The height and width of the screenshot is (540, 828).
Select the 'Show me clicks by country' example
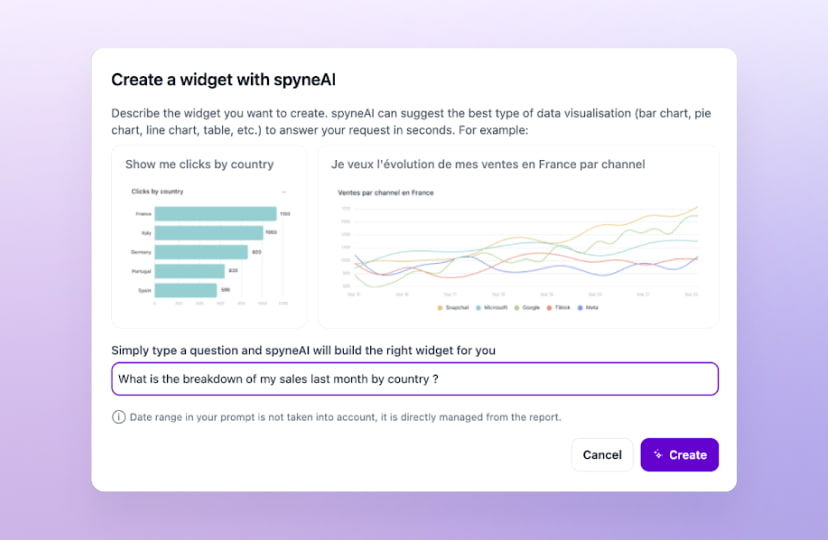209,237
